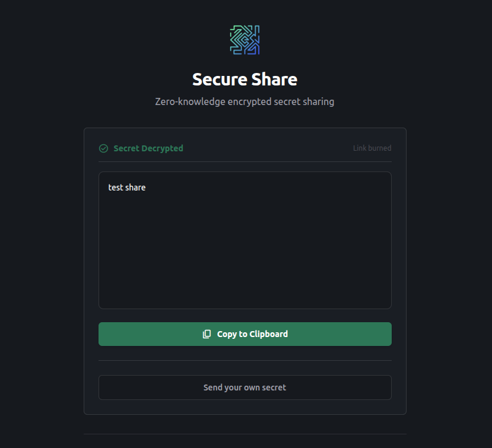Click the card header row showing Secret Decrypted
Viewport: 492px width, 448px height.
(245, 148)
